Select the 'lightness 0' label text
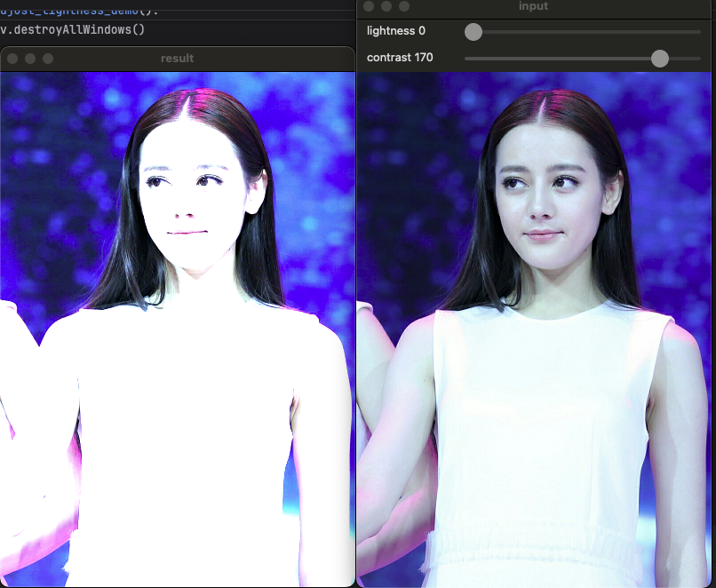716x588 pixels. tap(396, 31)
